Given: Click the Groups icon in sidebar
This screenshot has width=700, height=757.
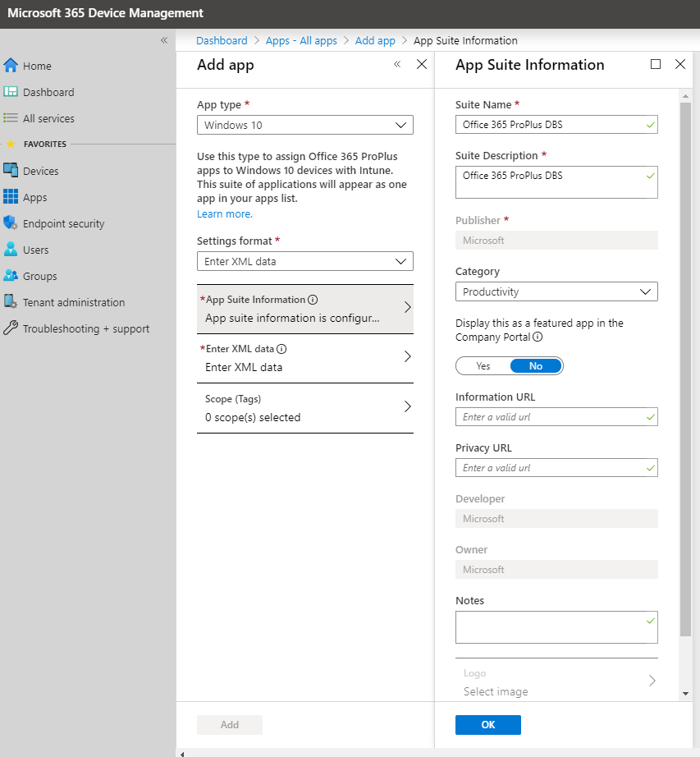Looking at the screenshot, I should pos(11,276).
